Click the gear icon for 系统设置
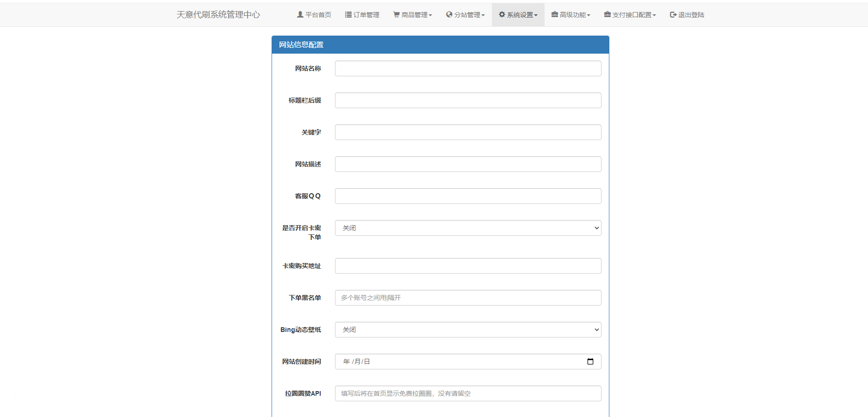 pyautogui.click(x=502, y=15)
